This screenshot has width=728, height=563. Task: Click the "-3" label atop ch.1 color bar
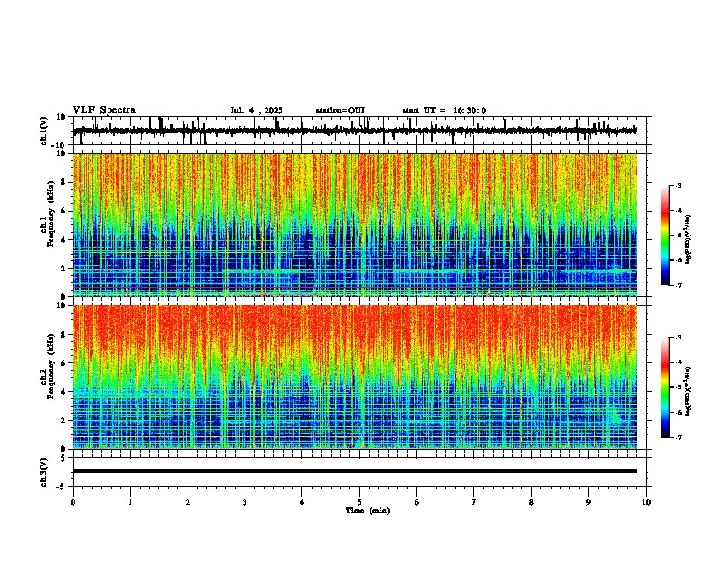678,185
